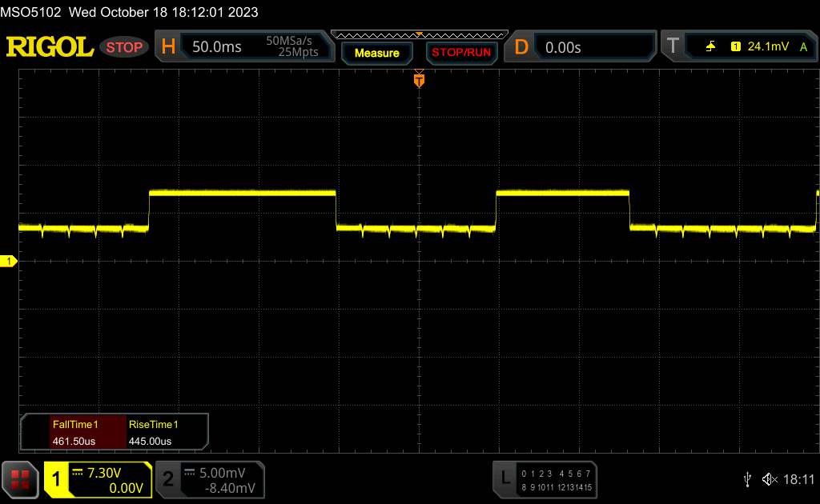This screenshot has height=504, width=820.
Task: Click channel 1 7.30V scale value
Action: tap(104, 473)
